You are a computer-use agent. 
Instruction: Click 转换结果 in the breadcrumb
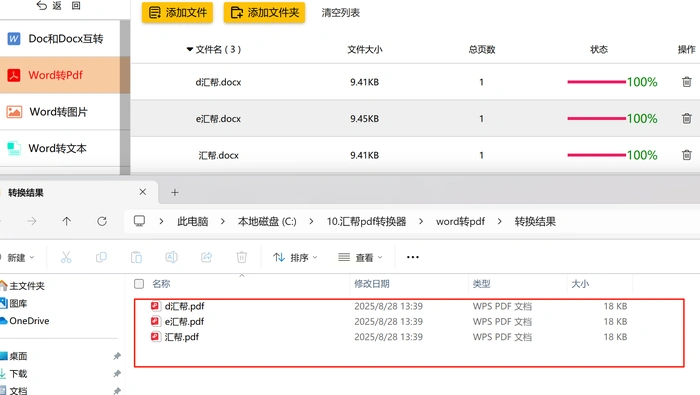pos(535,221)
